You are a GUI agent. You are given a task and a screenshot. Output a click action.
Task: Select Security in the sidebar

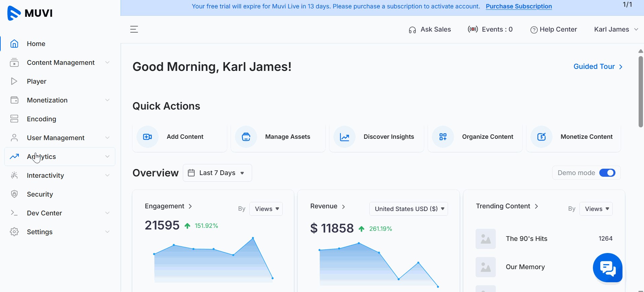click(60, 194)
